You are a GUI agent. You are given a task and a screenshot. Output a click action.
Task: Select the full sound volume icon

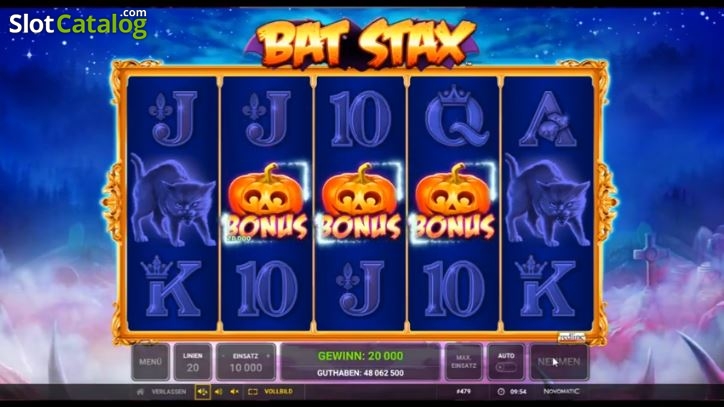click(202, 392)
